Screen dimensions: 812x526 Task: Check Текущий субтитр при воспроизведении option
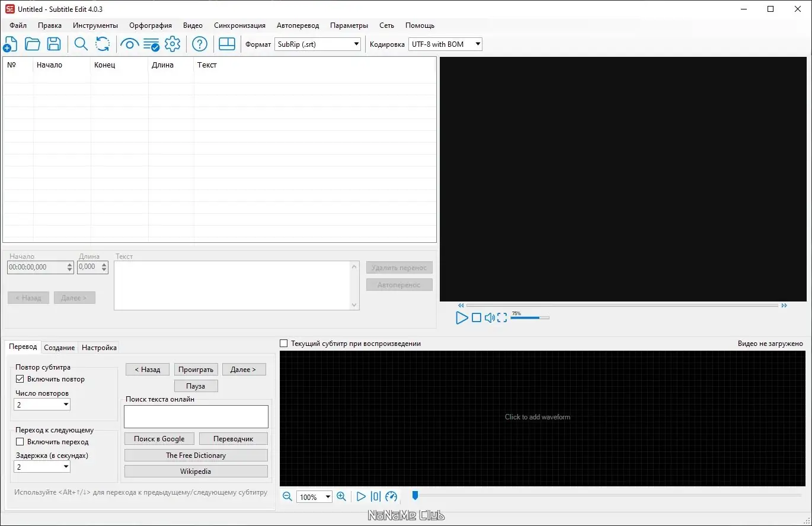pyautogui.click(x=283, y=344)
